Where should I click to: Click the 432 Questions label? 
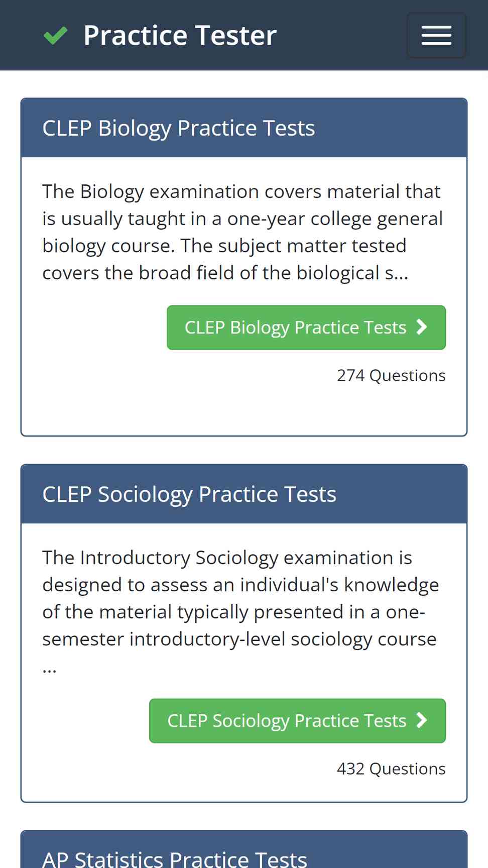[391, 769]
